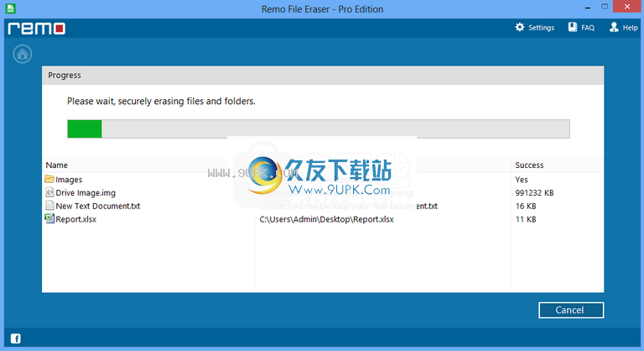Select the Images row name
Image resolution: width=644 pixels, height=351 pixels.
69,180
